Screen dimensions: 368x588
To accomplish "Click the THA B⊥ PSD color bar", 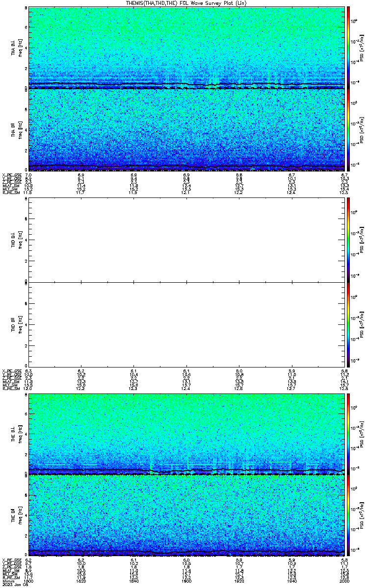I will pos(349,48).
